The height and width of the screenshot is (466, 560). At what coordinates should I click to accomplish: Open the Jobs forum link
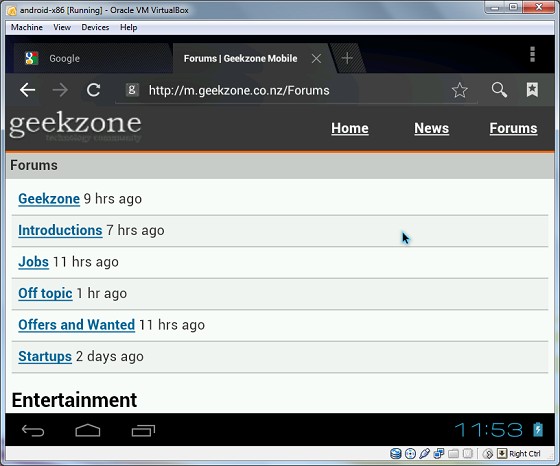point(34,262)
